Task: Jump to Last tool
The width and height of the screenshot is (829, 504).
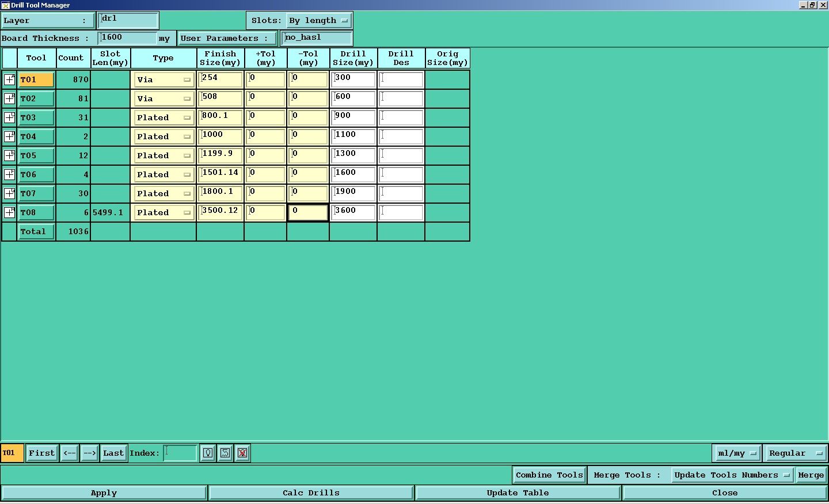Action: coord(113,453)
